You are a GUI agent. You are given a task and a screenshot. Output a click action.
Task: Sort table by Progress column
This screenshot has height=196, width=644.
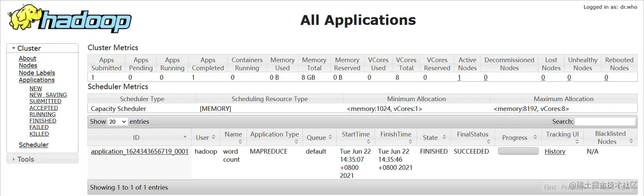[518, 137]
